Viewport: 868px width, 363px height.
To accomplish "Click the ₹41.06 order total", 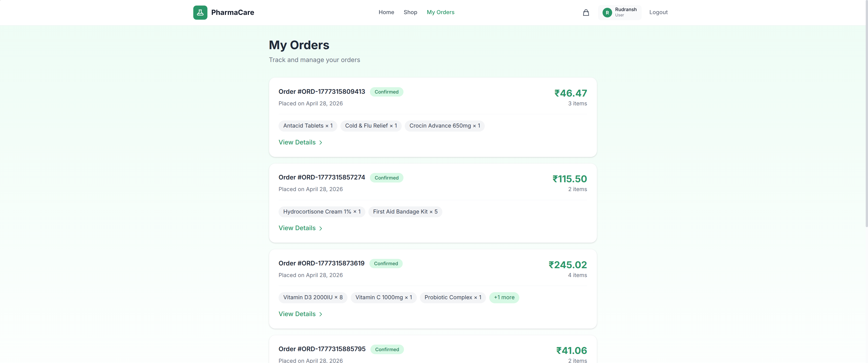I will 572,351.
